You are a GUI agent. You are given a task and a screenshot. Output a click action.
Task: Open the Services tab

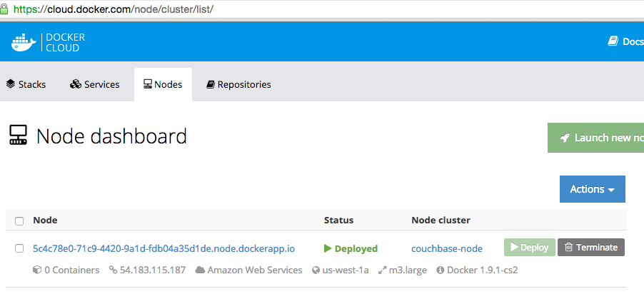tap(95, 84)
